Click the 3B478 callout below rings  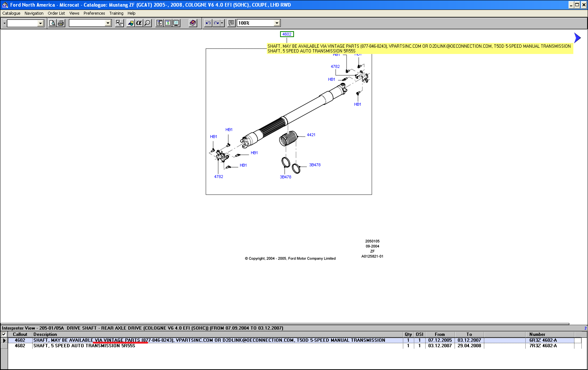[x=286, y=177]
